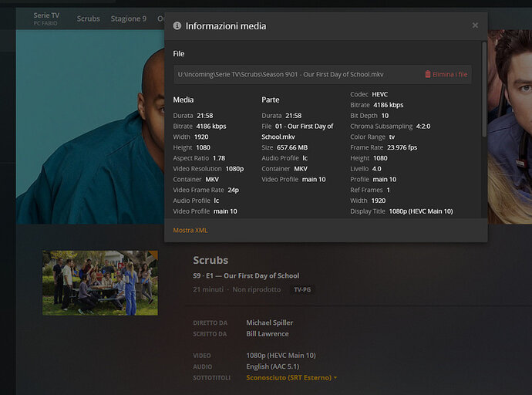Click Elimina i file link

pyautogui.click(x=450, y=74)
